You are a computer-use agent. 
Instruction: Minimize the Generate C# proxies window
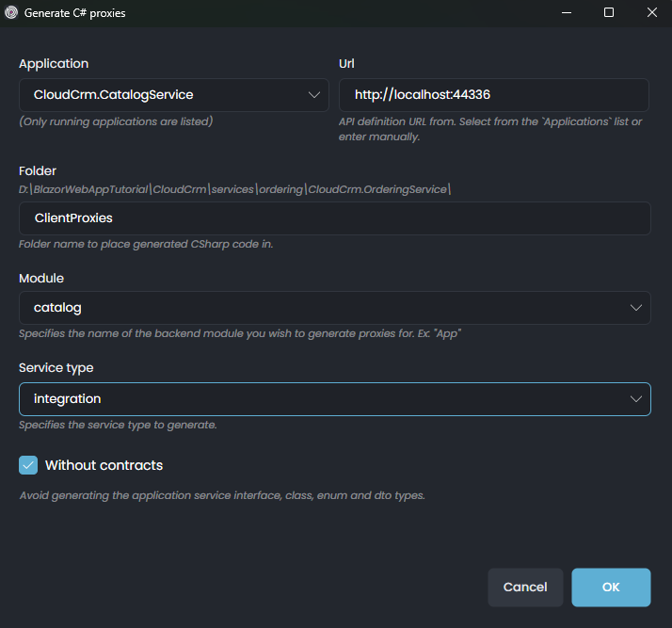(x=566, y=13)
